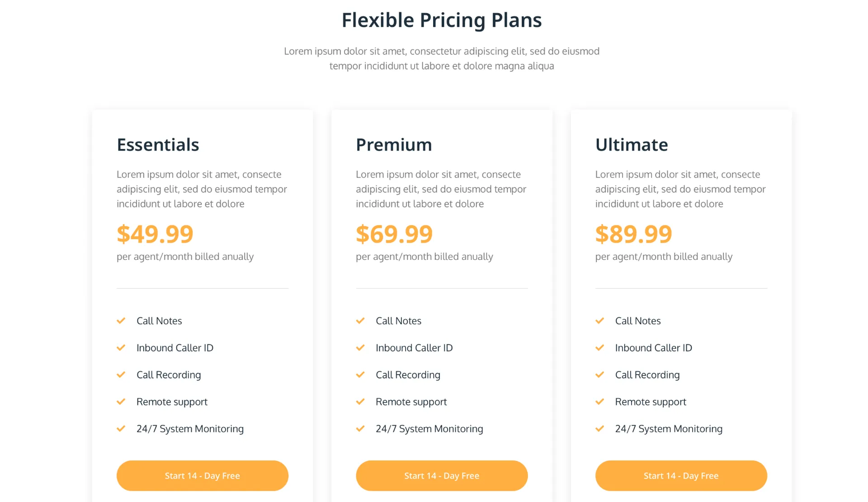This screenshot has height=502, width=868.
Task: Click checkmark beside Premium 24/7 System Monitoring
Action: click(360, 428)
